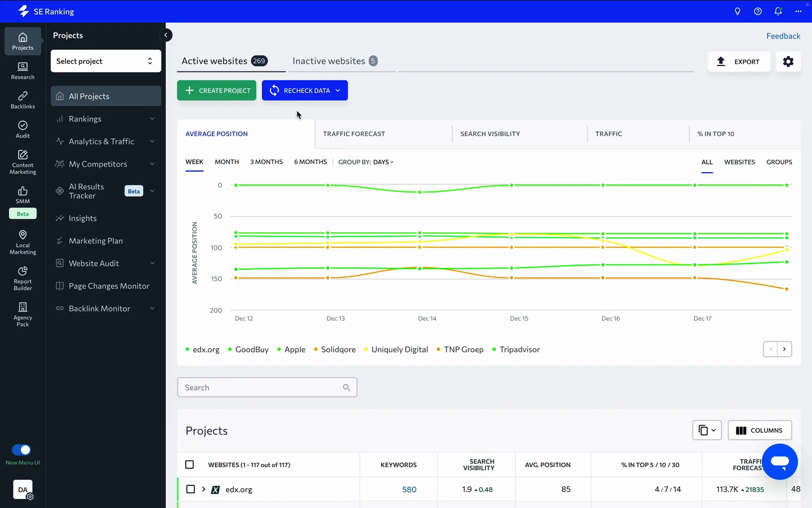Expand My Competitors chevron

tap(152, 164)
